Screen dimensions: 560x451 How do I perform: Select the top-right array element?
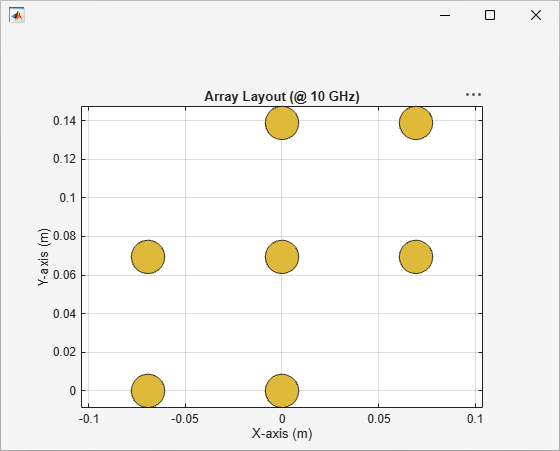point(416,123)
